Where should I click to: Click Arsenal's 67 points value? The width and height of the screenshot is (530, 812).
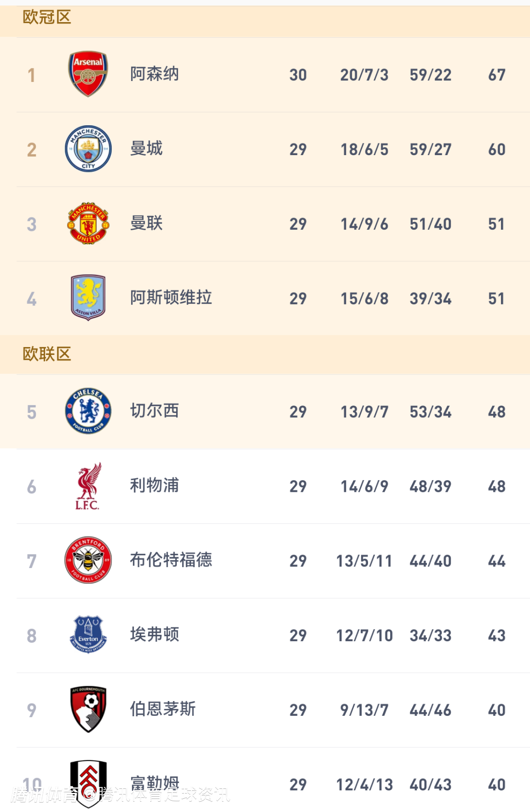coord(497,75)
